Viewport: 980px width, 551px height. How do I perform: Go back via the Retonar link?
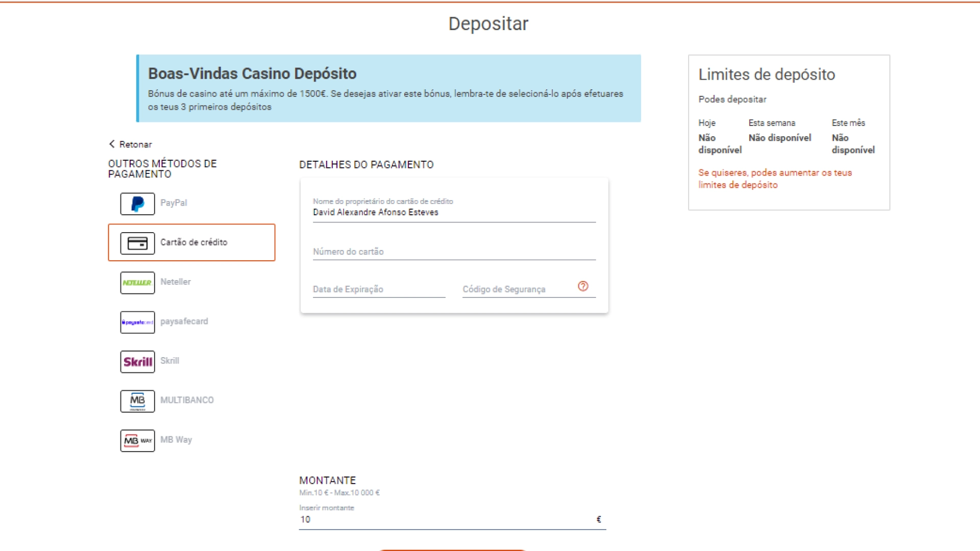[x=135, y=144]
